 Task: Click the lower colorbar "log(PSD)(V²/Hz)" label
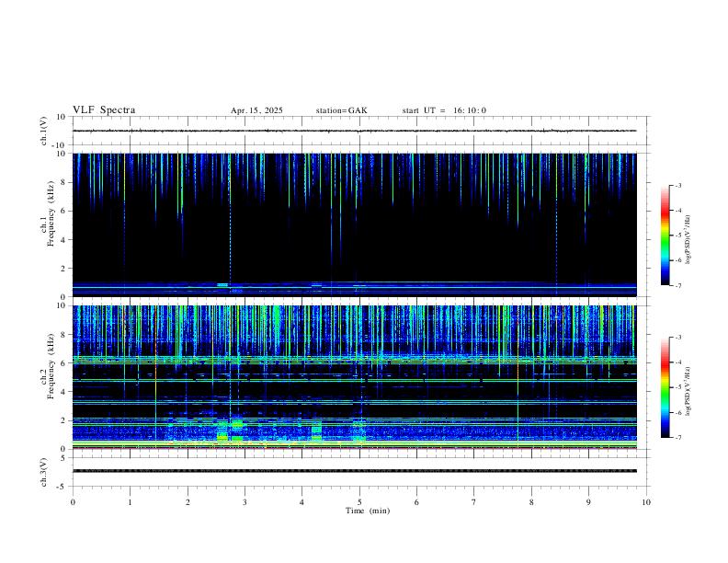688,391
